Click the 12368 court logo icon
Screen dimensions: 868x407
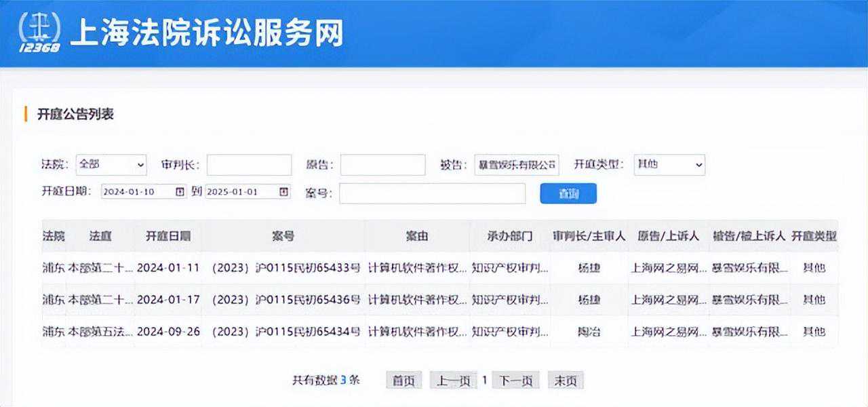[39, 32]
